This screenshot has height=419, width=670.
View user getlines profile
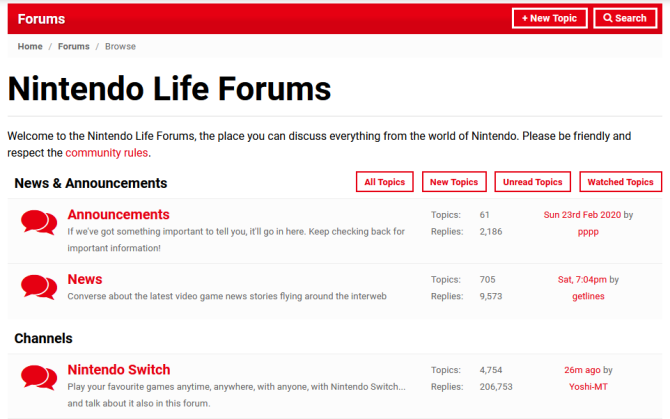click(x=588, y=296)
